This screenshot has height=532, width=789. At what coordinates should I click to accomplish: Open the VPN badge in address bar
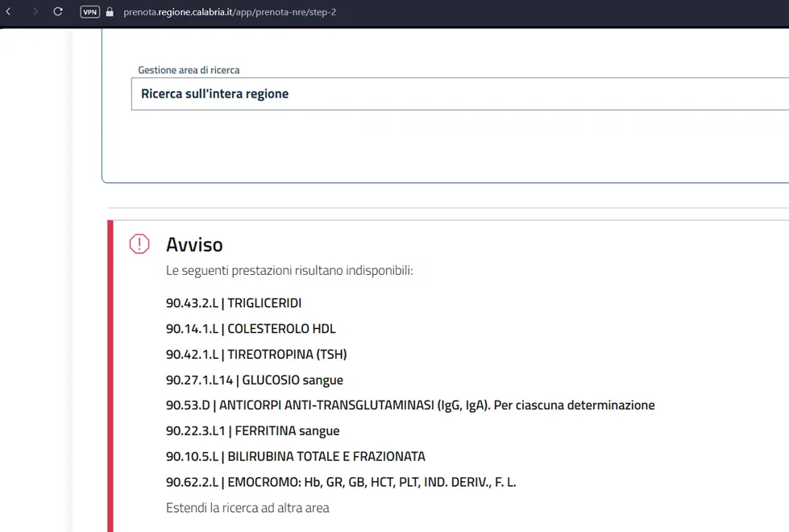pyautogui.click(x=90, y=12)
